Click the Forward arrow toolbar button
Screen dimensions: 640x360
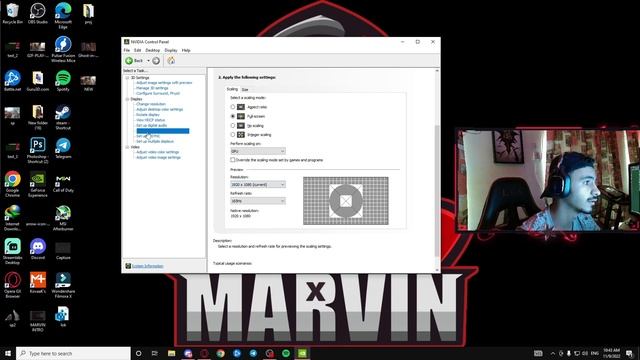click(x=156, y=61)
